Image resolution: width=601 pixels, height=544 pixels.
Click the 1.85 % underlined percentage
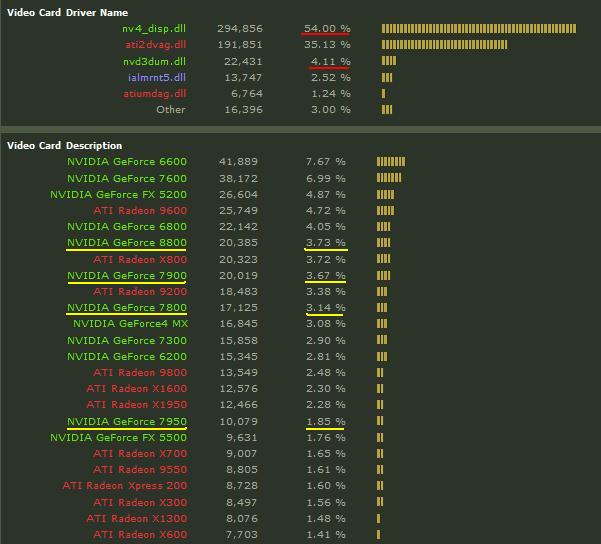[x=325, y=422]
